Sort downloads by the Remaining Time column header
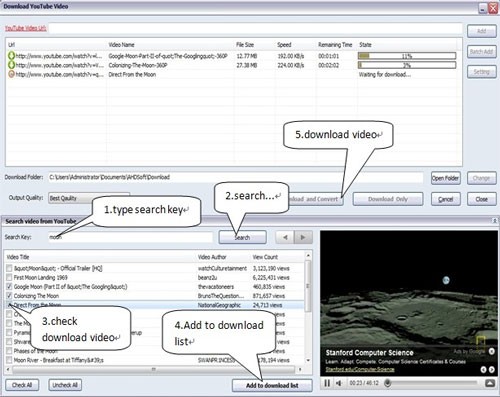 335,45
